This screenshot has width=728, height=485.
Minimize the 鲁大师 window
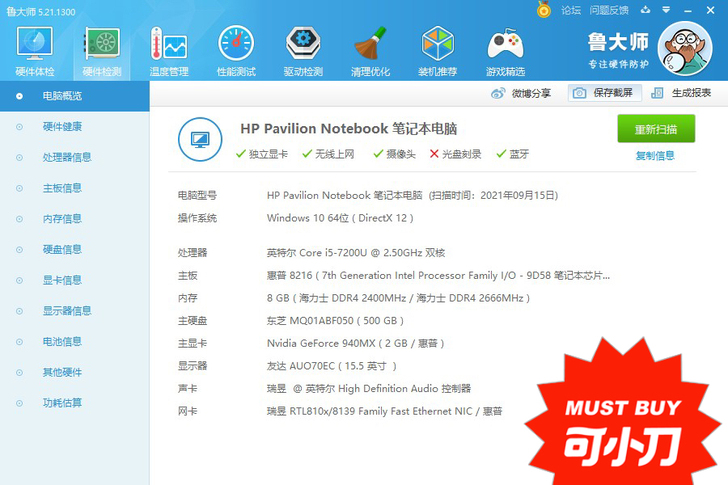point(688,10)
